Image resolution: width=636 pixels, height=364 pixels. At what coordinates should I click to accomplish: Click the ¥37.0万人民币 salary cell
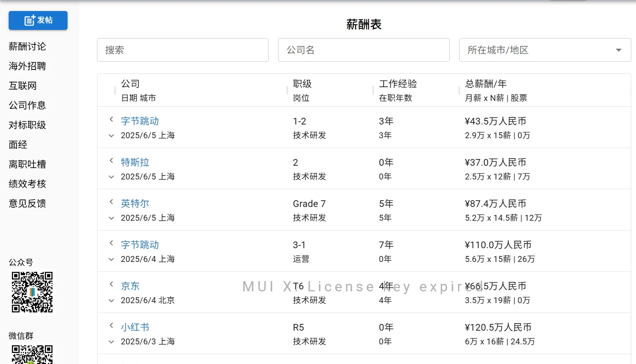496,162
